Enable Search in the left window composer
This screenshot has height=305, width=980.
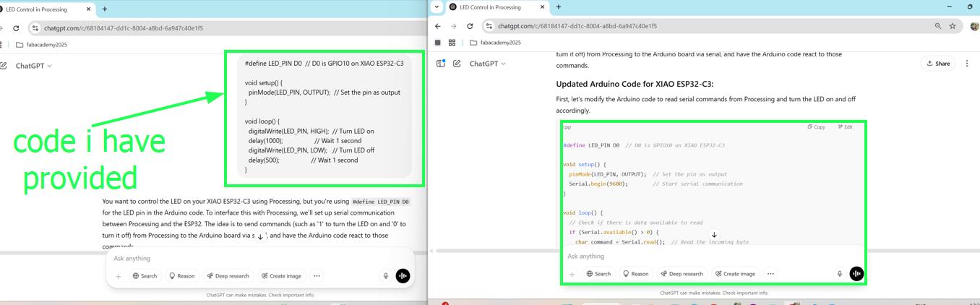point(145,276)
